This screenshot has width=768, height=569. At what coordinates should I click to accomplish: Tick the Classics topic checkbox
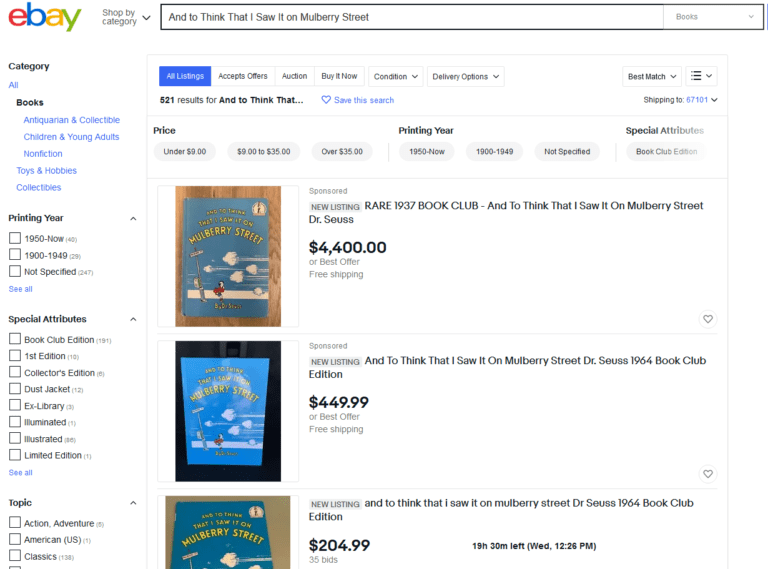pos(15,556)
